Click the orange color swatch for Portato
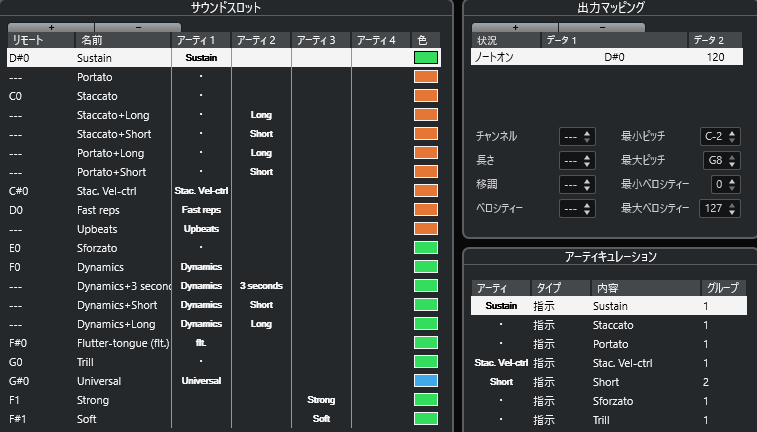The width and height of the screenshot is (757, 432). click(x=426, y=77)
